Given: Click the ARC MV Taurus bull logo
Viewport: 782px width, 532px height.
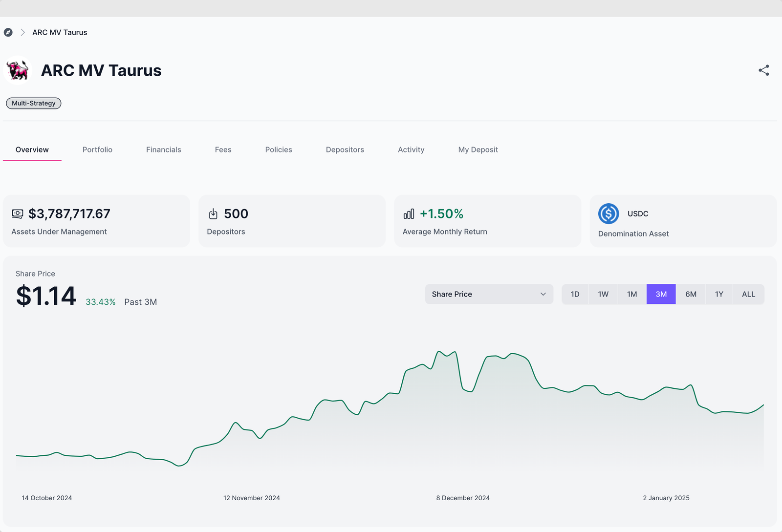Looking at the screenshot, I should (x=18, y=70).
